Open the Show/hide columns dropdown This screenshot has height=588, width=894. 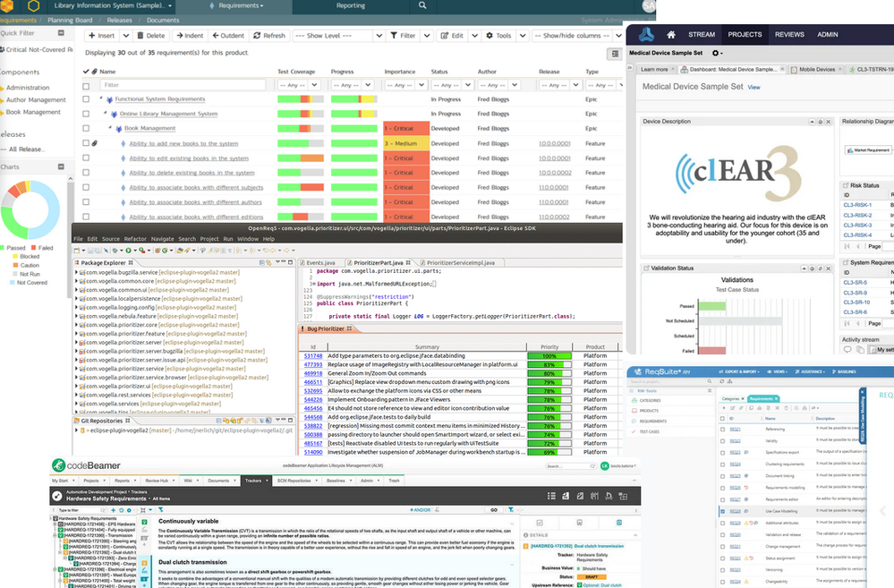(x=577, y=36)
